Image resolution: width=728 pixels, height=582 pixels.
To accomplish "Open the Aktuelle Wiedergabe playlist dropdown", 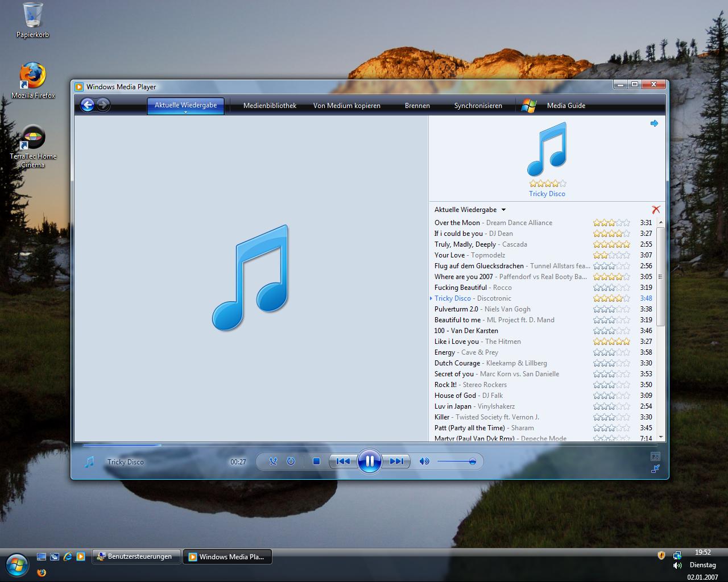I will pyautogui.click(x=470, y=210).
